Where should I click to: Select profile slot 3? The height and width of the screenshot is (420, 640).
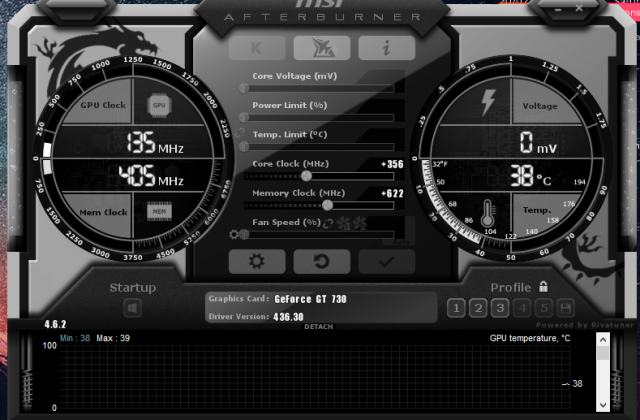coord(500,309)
